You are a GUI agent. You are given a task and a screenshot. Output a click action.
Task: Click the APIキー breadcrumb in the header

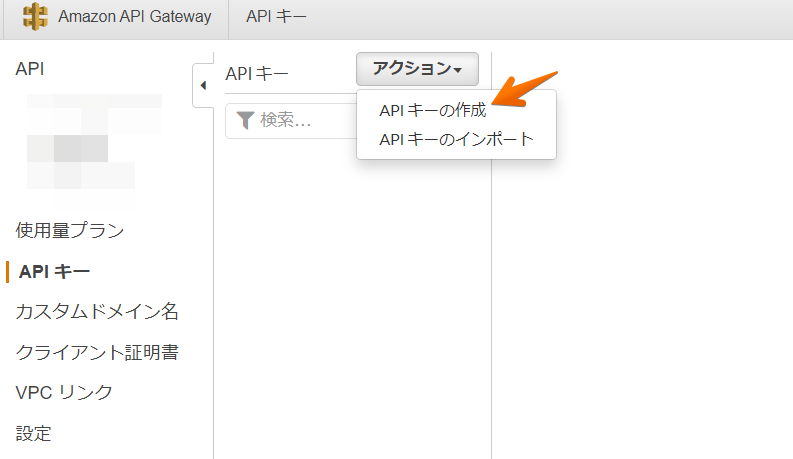click(x=276, y=17)
